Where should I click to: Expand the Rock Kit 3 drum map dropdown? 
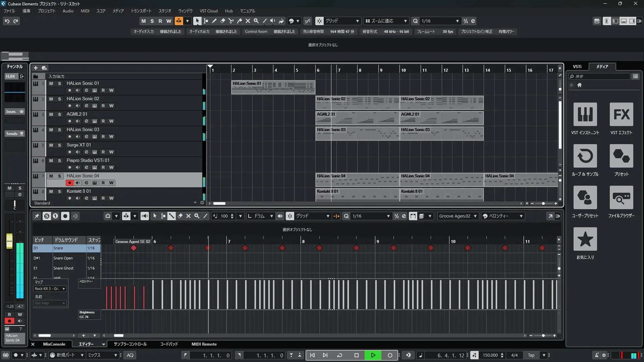tap(63, 289)
